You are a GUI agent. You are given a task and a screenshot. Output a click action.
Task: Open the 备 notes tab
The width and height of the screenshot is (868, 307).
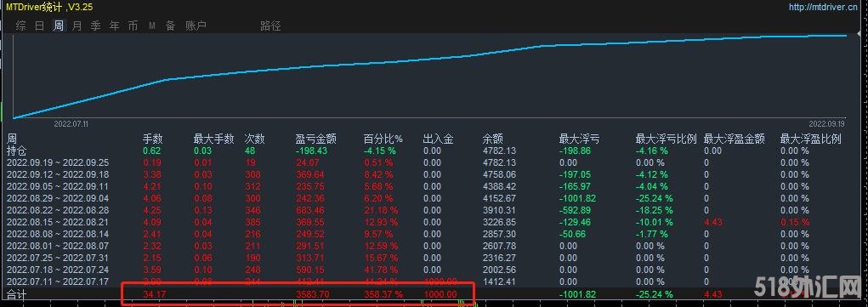click(171, 26)
